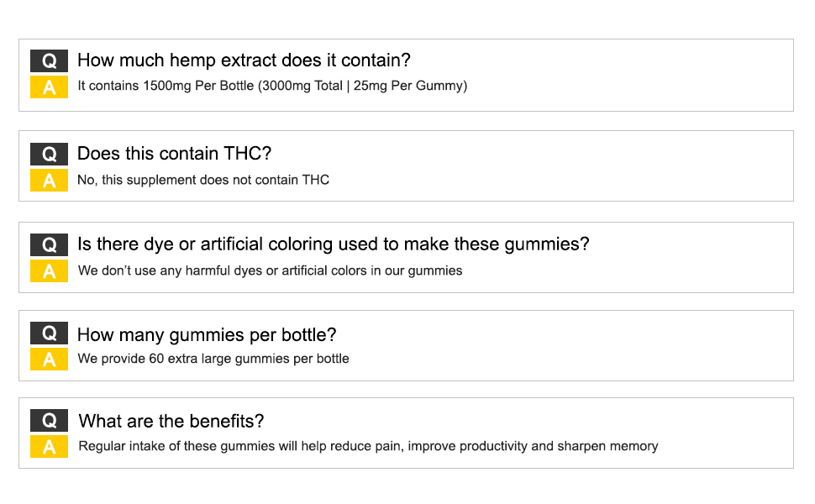Image resolution: width=815 pixels, height=504 pixels.
Task: Click the 1500mg Per Bottle answer text
Action: tap(271, 86)
